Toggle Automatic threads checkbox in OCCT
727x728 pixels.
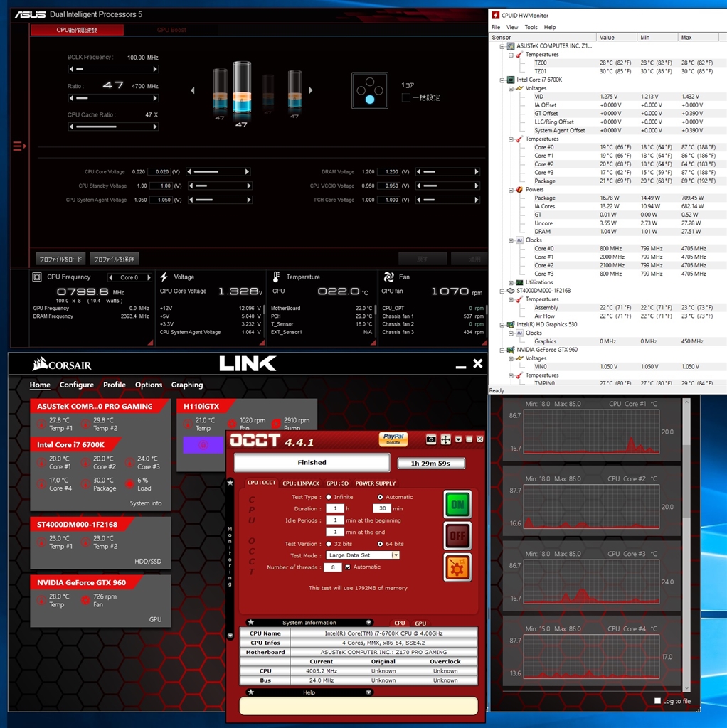point(347,567)
